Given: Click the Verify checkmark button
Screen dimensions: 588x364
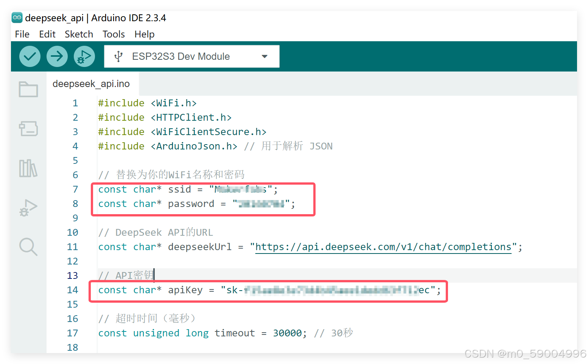Looking at the screenshot, I should coord(30,56).
